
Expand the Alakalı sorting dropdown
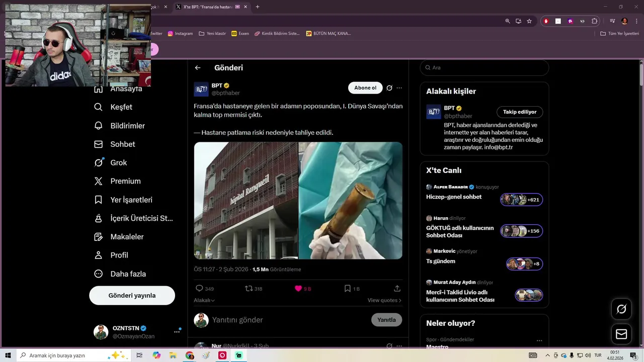pyautogui.click(x=204, y=300)
